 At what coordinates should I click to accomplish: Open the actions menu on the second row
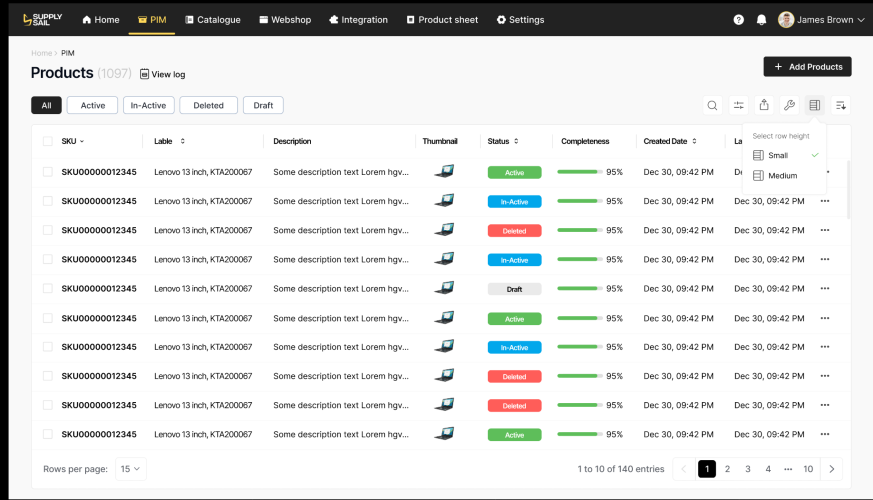tap(825, 201)
